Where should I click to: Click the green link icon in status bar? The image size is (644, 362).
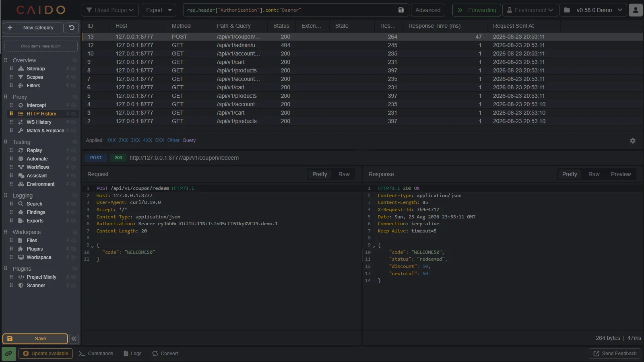coord(8,354)
